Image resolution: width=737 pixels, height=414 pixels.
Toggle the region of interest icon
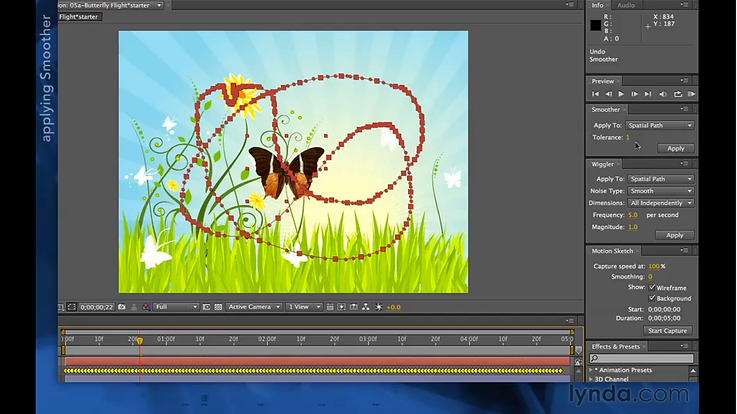[206, 307]
